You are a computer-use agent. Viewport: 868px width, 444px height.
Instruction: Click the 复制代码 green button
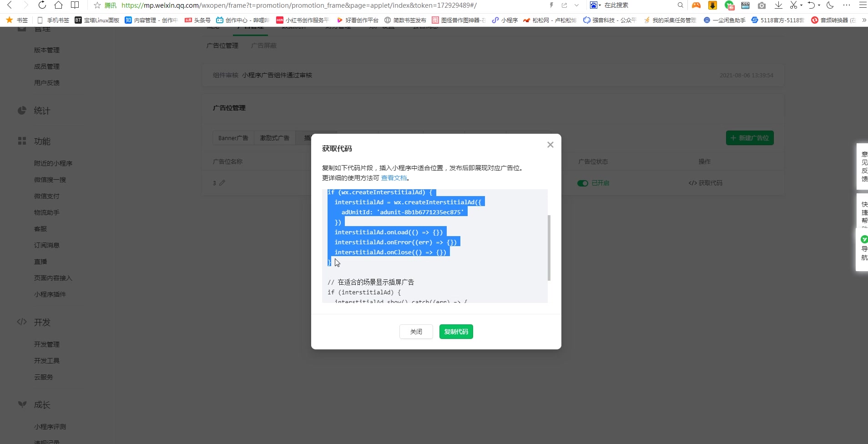point(456,332)
